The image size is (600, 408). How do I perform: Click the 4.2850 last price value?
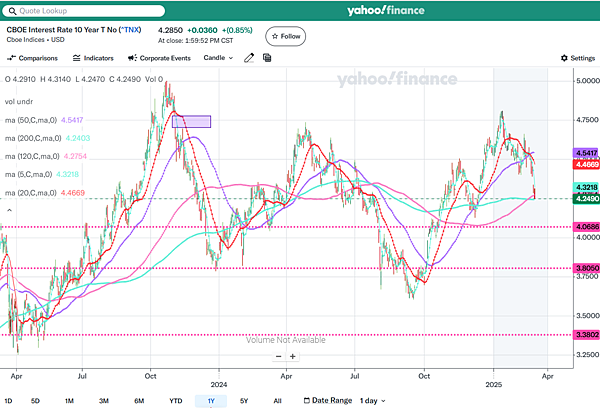tap(170, 30)
